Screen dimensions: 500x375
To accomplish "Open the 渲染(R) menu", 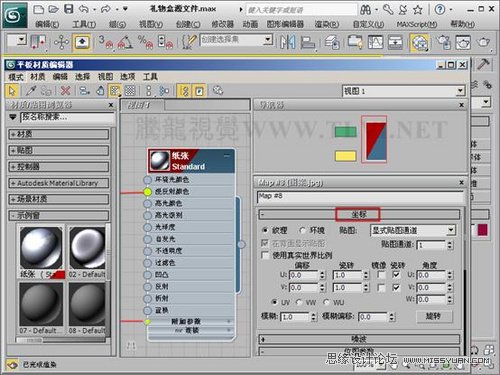I will coord(326,24).
